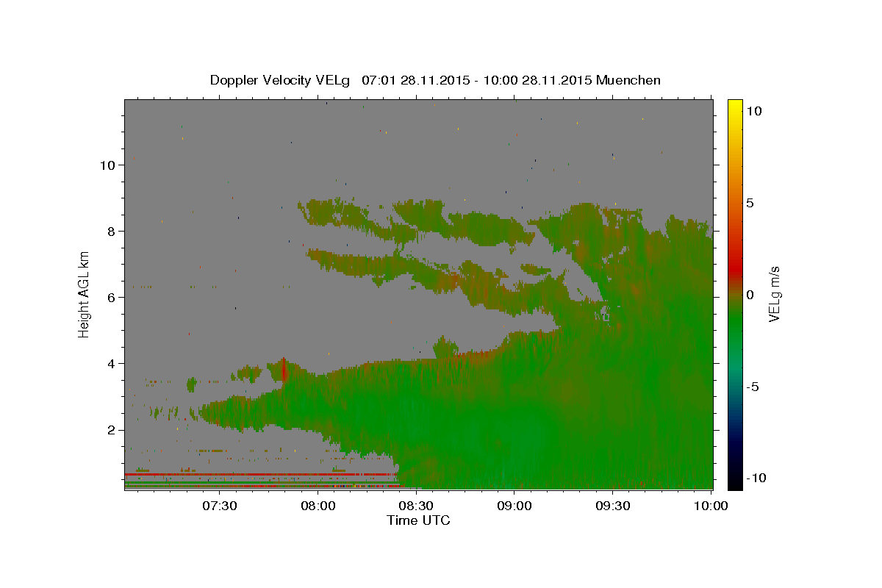This screenshot has height=588, width=882.
Task: Click the 'Muenchen' location label in title
Action: coord(628,80)
